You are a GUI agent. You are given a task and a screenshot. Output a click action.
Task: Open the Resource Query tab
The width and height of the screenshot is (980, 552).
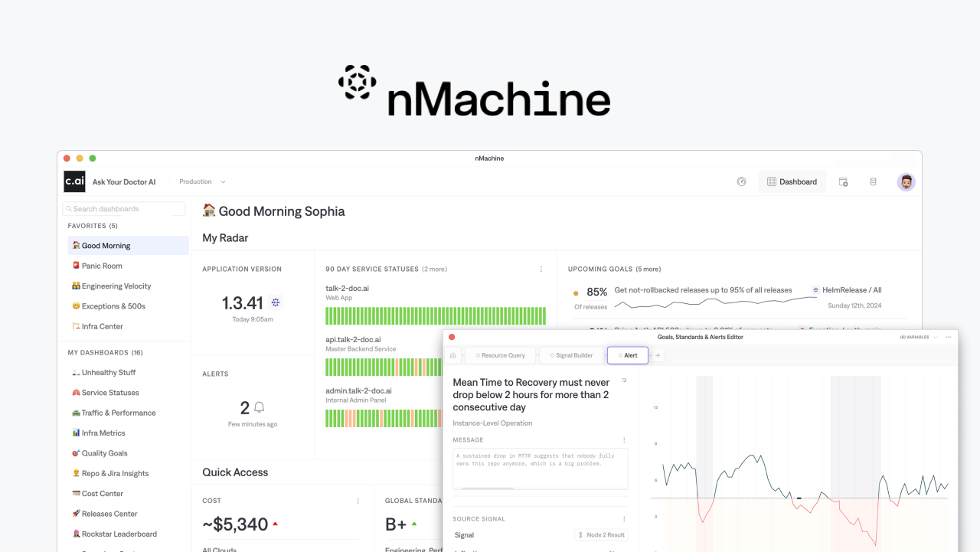(x=501, y=355)
